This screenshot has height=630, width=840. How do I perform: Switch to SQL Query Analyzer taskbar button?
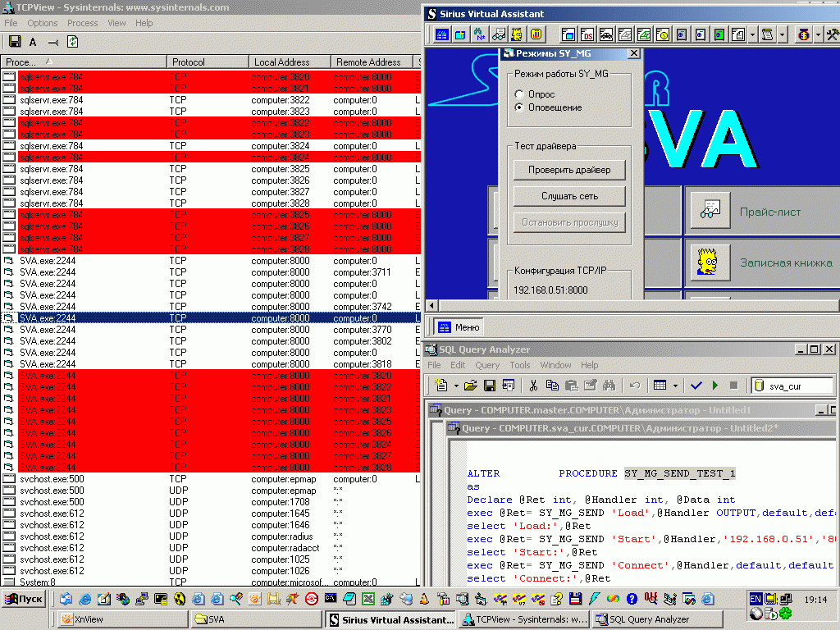(657, 619)
